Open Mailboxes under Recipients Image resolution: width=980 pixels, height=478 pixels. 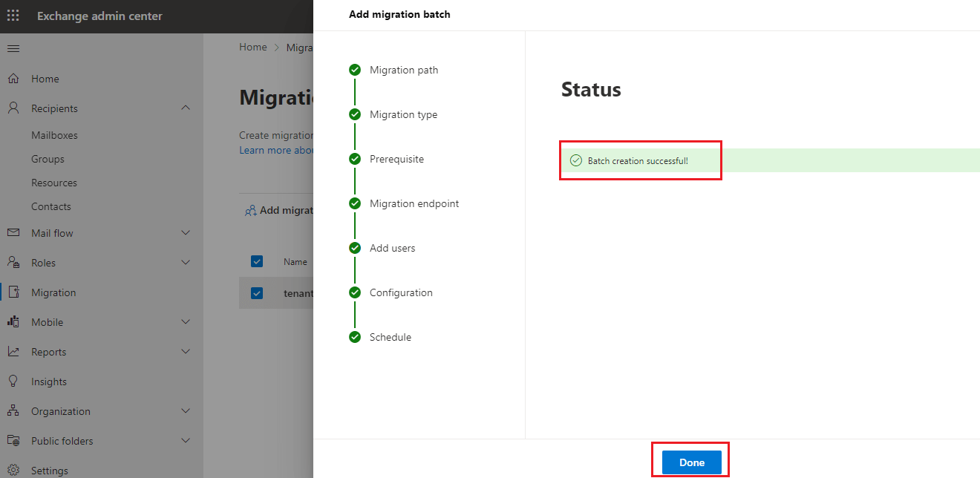coord(54,135)
